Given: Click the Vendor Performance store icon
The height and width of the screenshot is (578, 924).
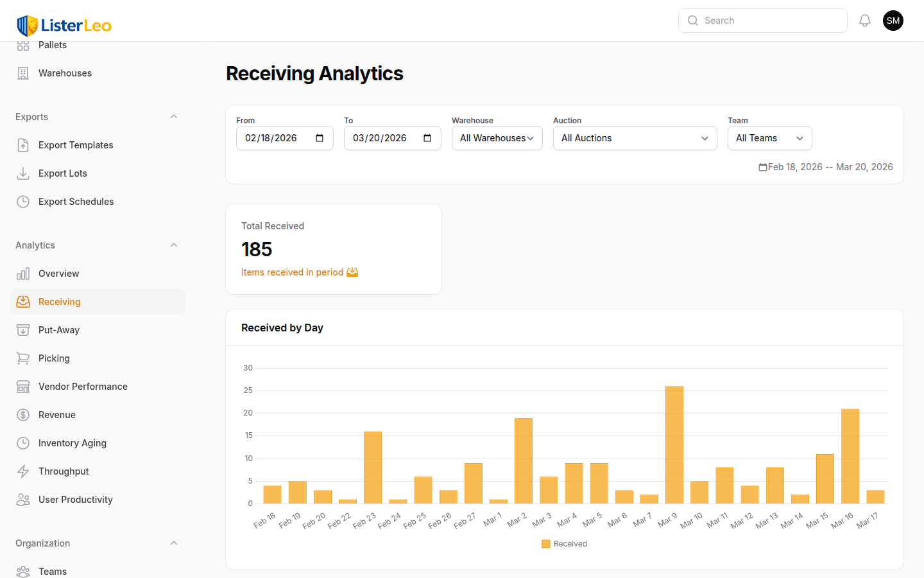Looking at the screenshot, I should pyautogui.click(x=23, y=387).
